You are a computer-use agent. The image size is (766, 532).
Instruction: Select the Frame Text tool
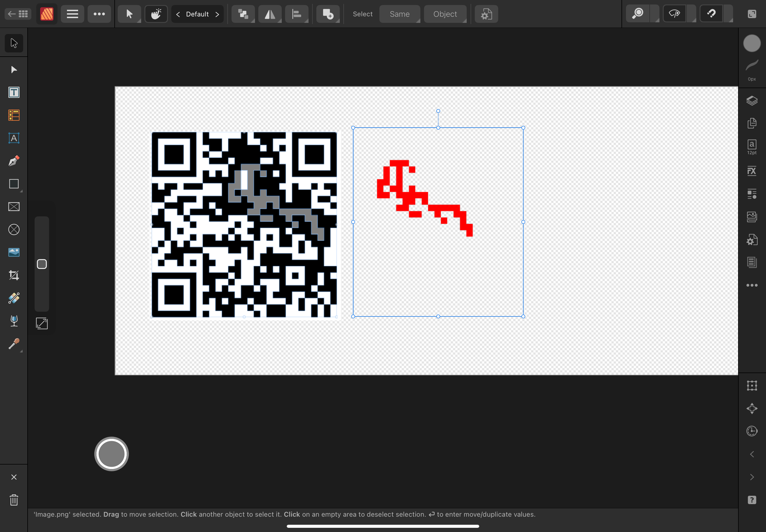click(14, 92)
